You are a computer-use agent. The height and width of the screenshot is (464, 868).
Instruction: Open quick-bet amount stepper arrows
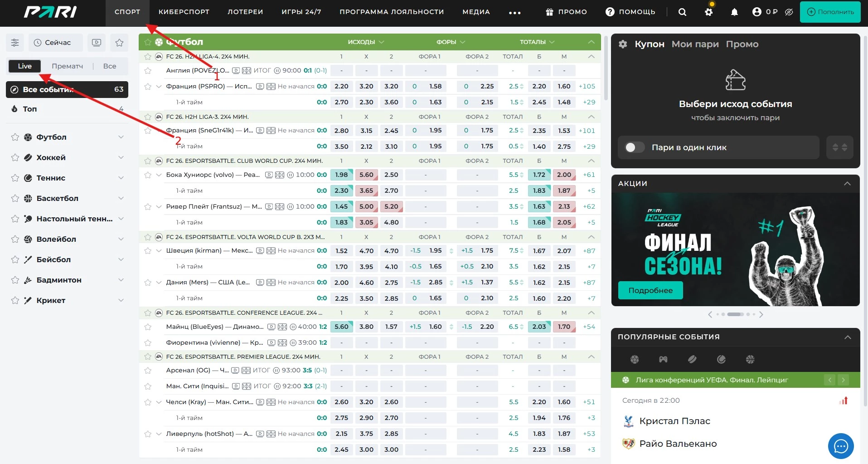840,147
